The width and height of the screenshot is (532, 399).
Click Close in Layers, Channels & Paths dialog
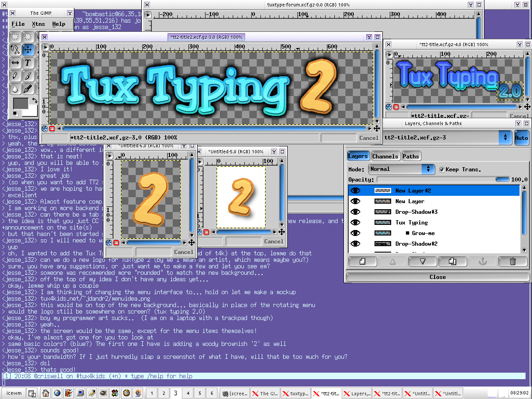pyautogui.click(x=437, y=277)
